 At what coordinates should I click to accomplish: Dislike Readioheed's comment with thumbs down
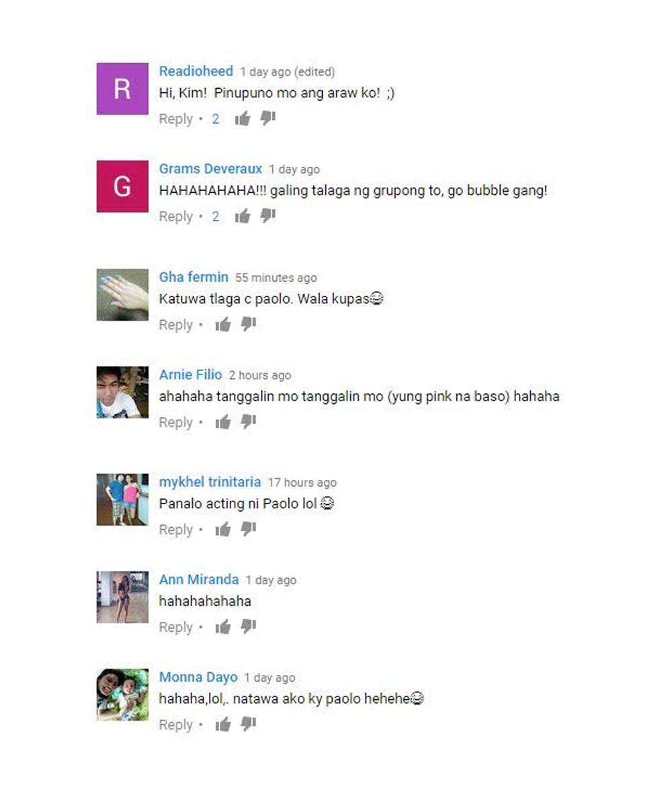click(267, 118)
